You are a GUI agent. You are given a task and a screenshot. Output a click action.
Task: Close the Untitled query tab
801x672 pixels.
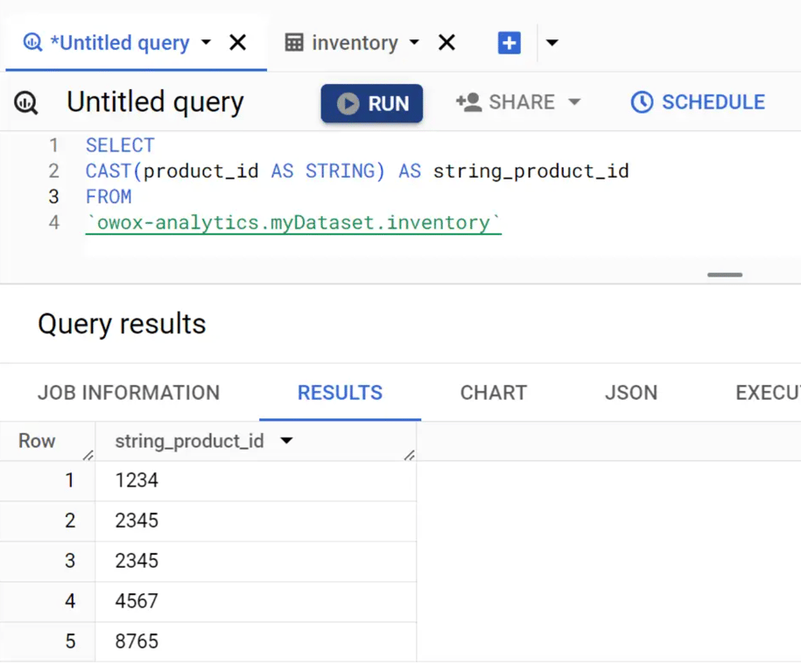click(237, 42)
